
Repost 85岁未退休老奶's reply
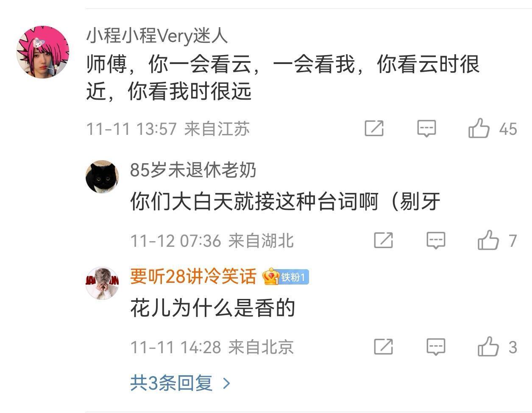point(383,240)
